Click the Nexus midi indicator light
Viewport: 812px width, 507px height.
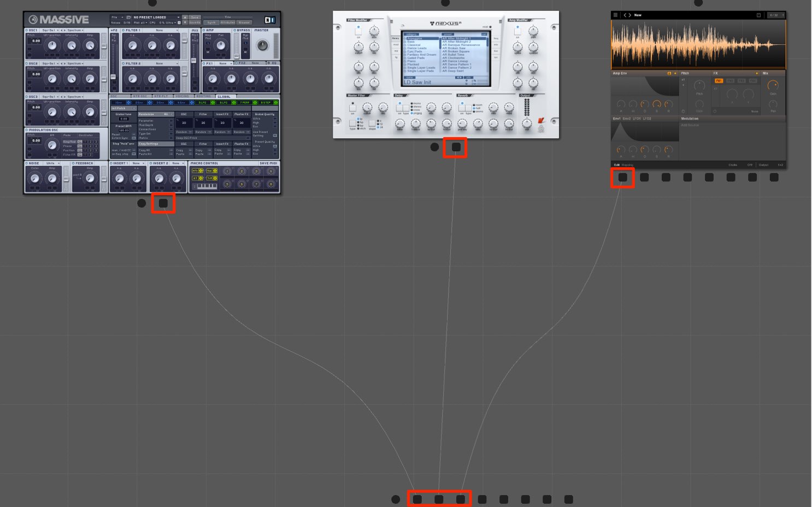(x=490, y=27)
